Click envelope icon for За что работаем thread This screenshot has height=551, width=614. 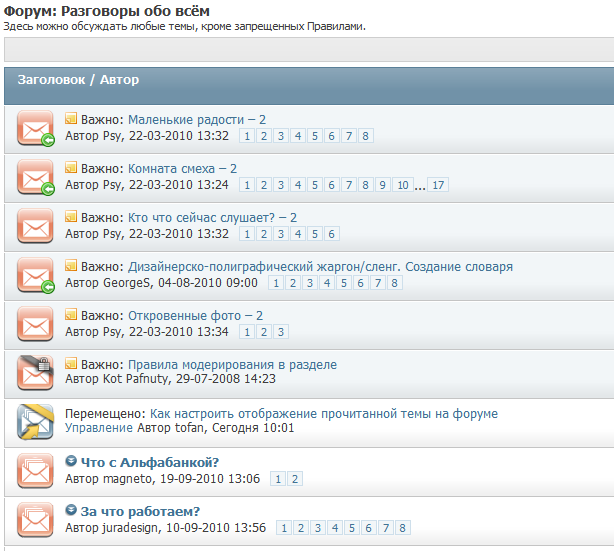coord(35,520)
